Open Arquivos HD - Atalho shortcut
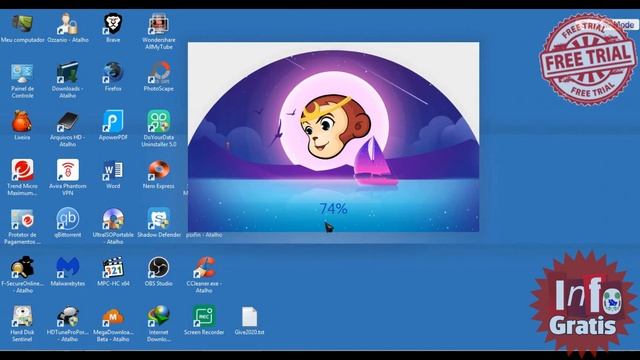 click(x=68, y=121)
